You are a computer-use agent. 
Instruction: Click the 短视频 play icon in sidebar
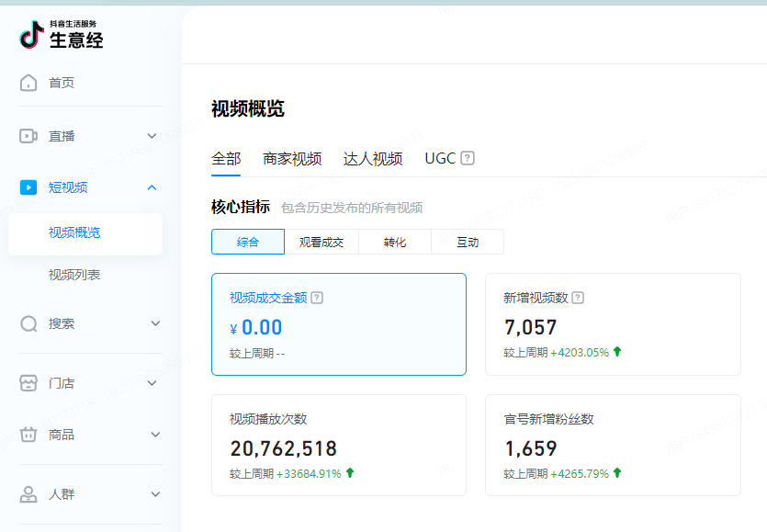(x=28, y=187)
